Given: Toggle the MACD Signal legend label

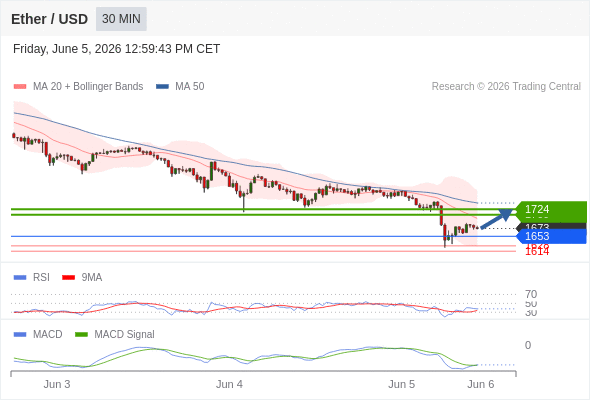Looking at the screenshot, I should tap(124, 335).
